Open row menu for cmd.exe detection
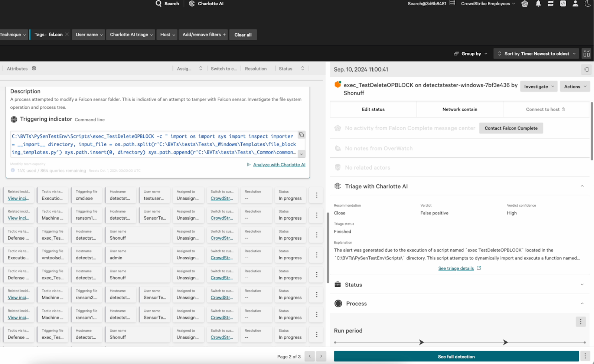This screenshot has height=364, width=594. pyautogui.click(x=317, y=195)
